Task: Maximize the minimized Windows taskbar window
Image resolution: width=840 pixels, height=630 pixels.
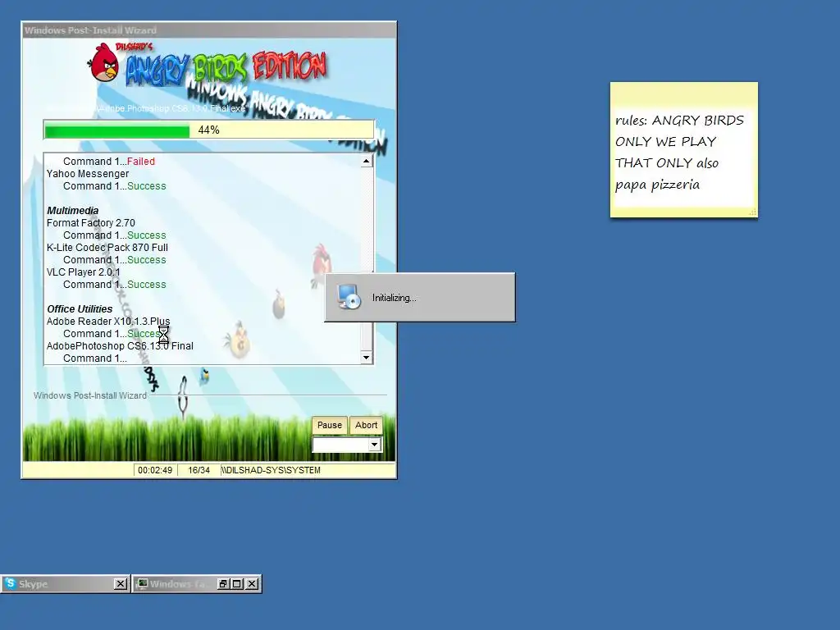Action: [x=237, y=584]
